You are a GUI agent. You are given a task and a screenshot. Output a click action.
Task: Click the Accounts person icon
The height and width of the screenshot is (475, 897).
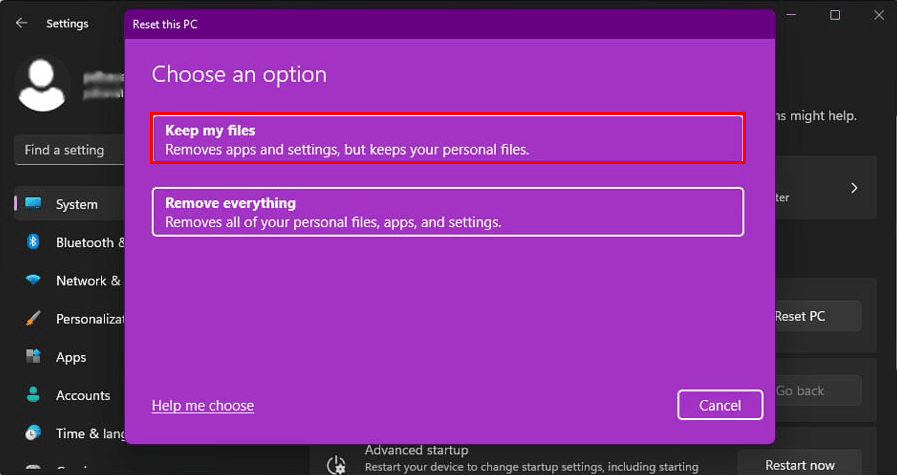click(33, 395)
